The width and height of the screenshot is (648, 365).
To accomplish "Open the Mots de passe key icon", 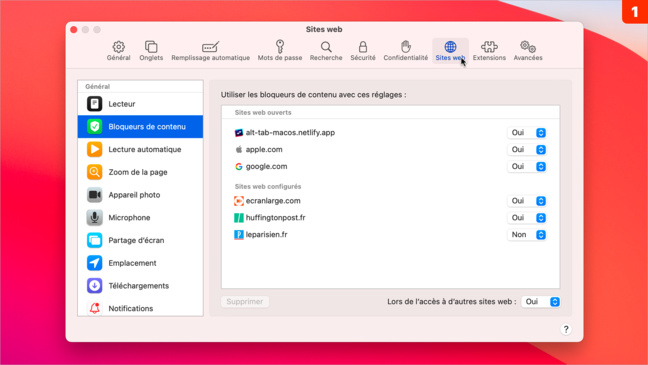I will 280,46.
